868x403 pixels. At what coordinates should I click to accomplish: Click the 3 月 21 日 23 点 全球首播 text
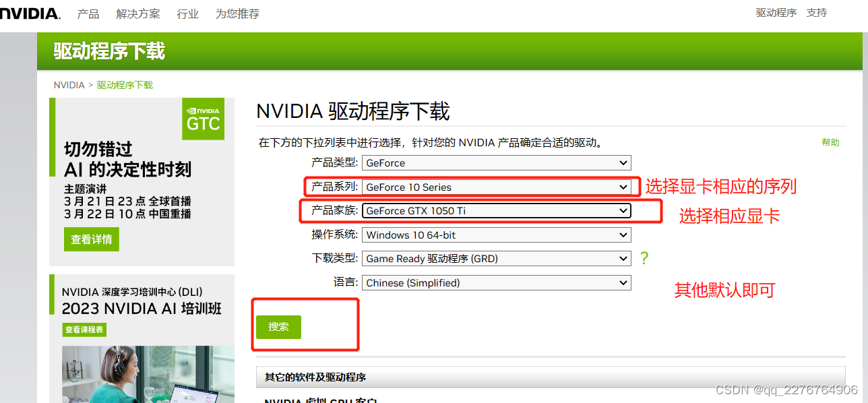click(127, 201)
